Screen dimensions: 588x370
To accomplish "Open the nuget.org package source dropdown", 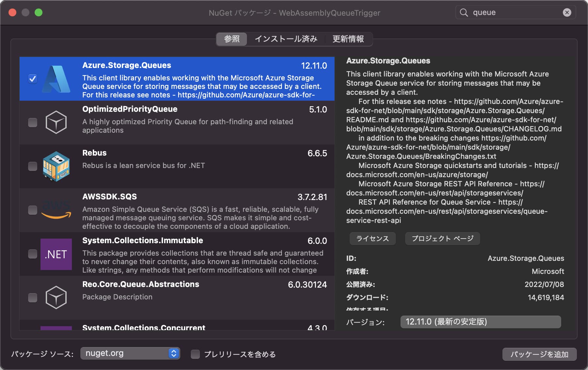I will point(130,353).
